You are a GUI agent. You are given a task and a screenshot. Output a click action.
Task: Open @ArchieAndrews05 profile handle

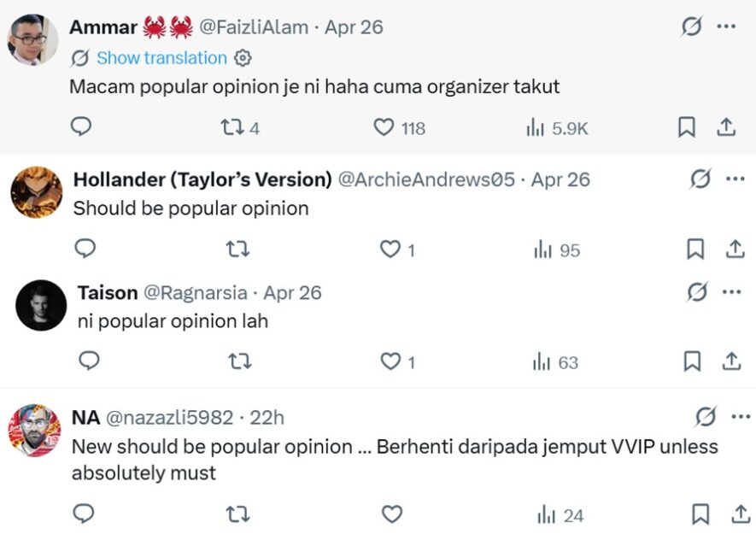coord(426,179)
